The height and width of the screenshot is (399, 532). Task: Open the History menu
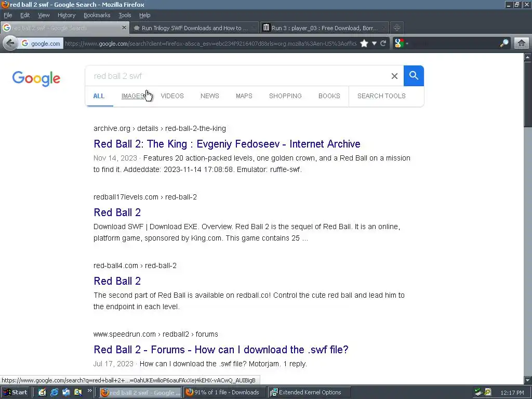(x=66, y=15)
